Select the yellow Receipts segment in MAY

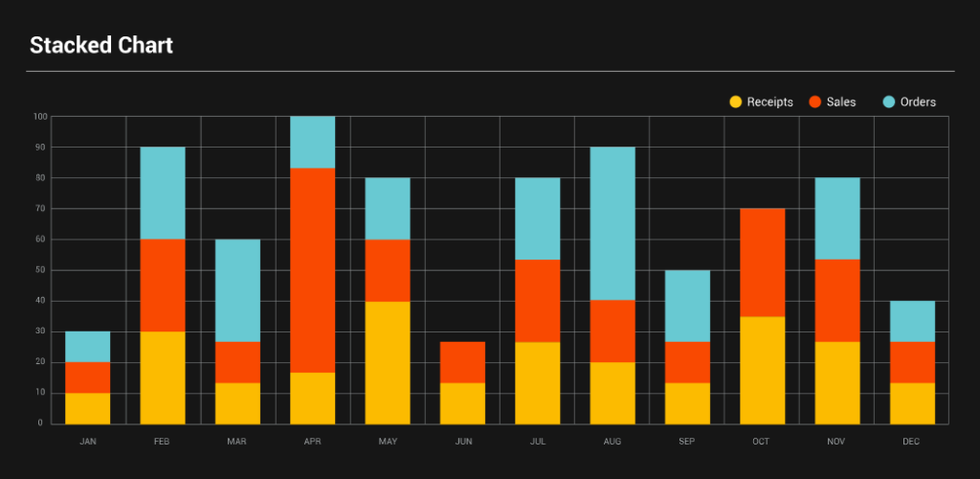[388, 362]
